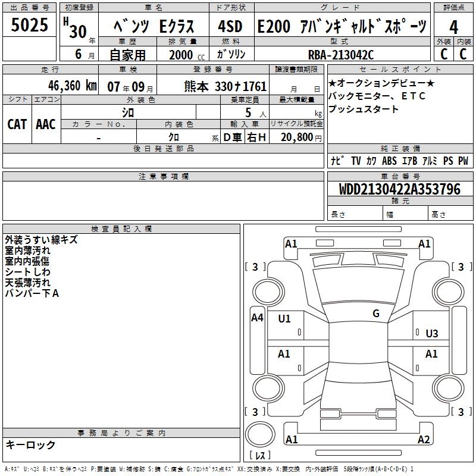This screenshot has width=476, height=476.
Task: Click the CAT shift type cell
Action: point(17,124)
